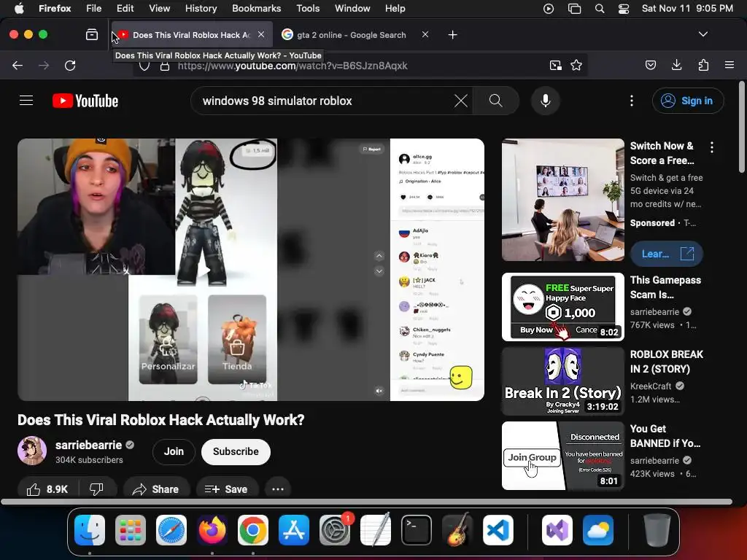Bookmark this page with the star
The image size is (747, 560).
(576, 65)
